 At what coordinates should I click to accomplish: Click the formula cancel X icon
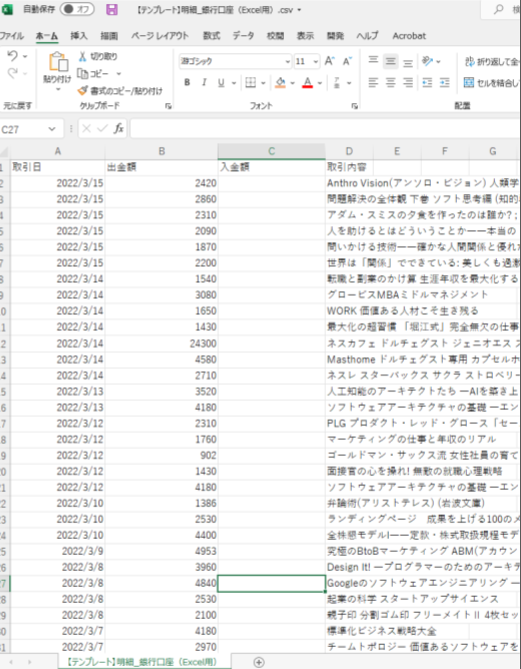(x=86, y=128)
